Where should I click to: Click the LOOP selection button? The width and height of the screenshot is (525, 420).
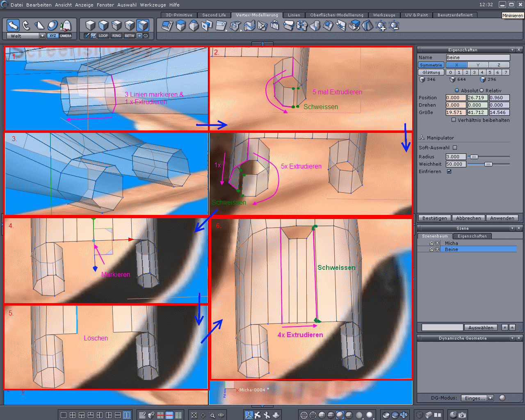(x=103, y=36)
